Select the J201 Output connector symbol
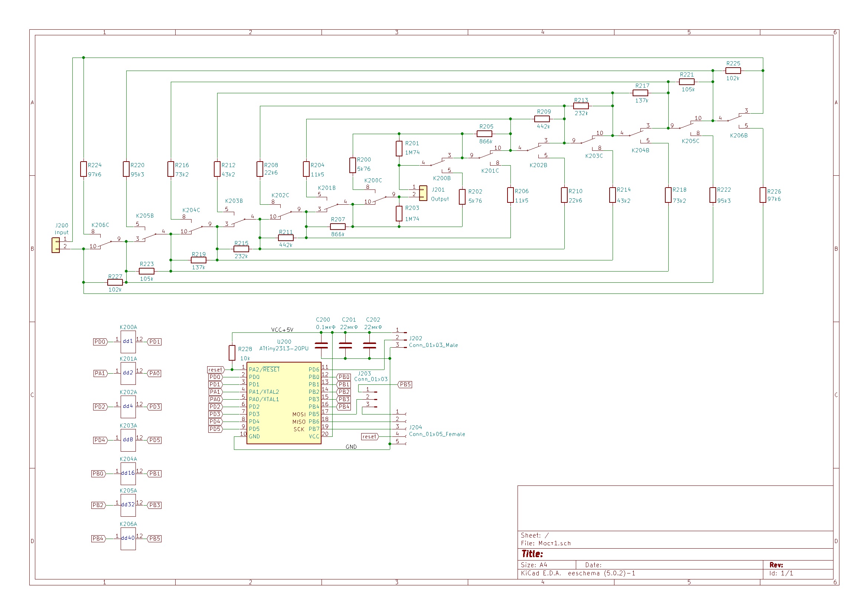Viewport: 868px width, 614px height. coord(423,193)
